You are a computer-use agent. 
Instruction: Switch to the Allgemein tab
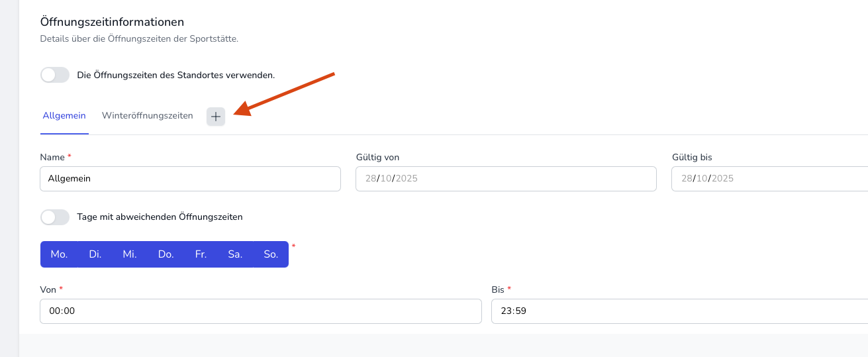[x=64, y=116]
